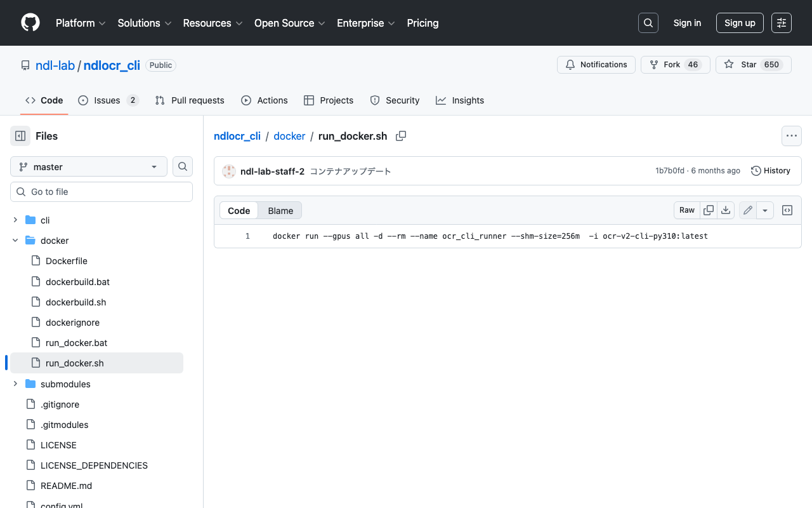
Task: Collapse the file tree side panel
Action: coord(20,136)
